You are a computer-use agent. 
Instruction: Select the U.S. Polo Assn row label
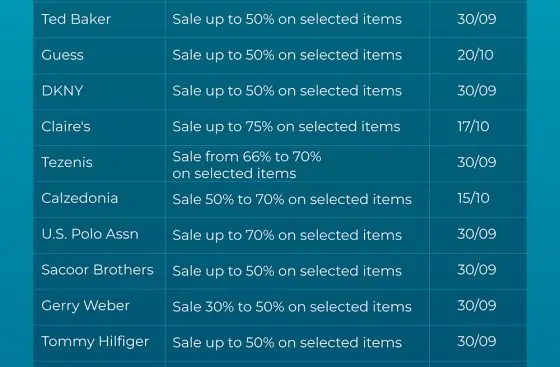[90, 234]
